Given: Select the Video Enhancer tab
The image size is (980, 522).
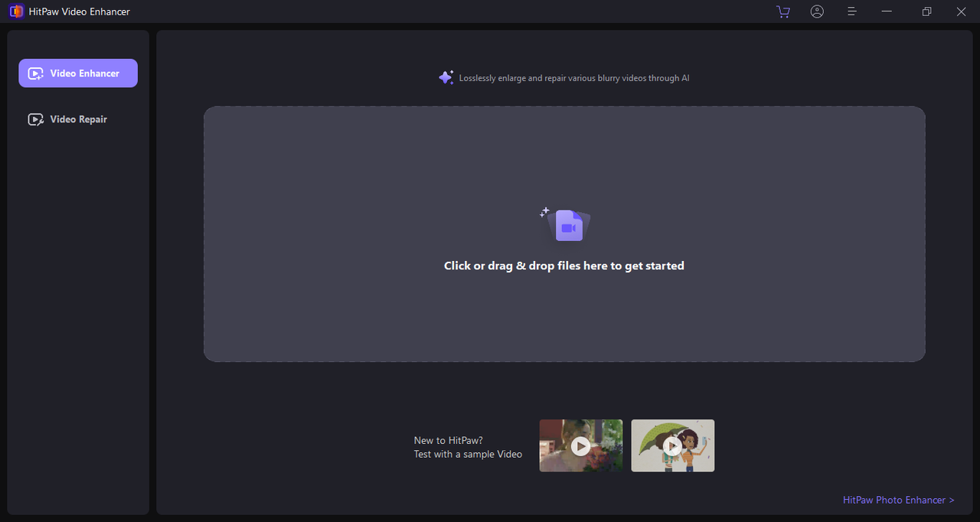Looking at the screenshot, I should click(x=78, y=73).
